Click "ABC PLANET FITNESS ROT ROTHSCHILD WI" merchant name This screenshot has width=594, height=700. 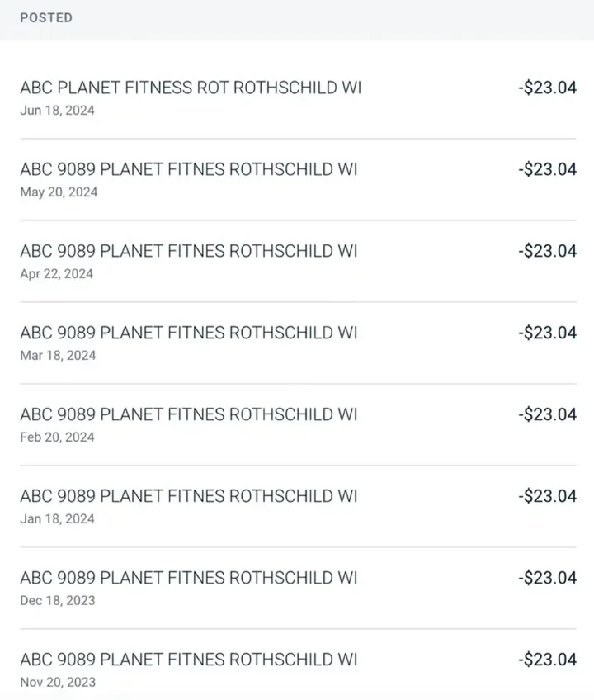click(191, 88)
